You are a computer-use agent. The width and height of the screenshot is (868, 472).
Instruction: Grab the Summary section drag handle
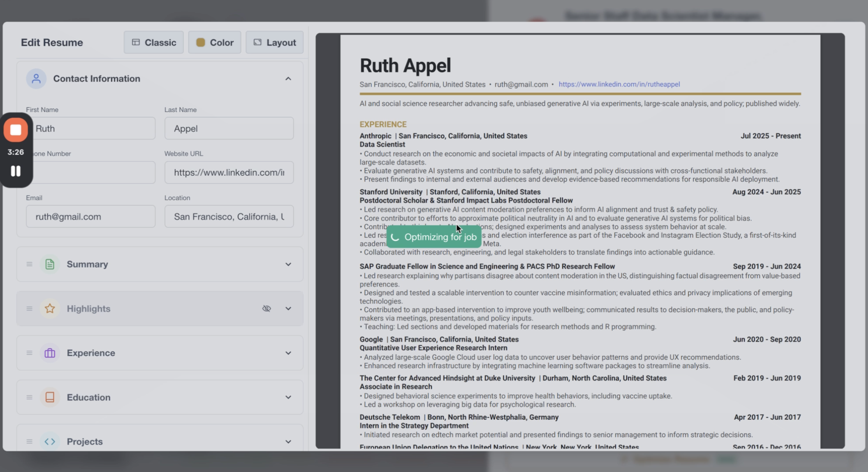[29, 264]
